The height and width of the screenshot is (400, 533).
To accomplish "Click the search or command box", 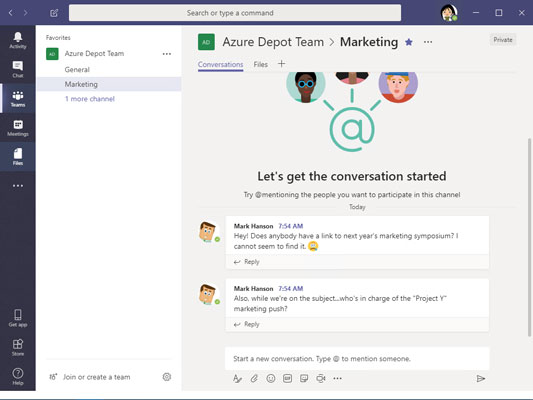I will click(235, 13).
